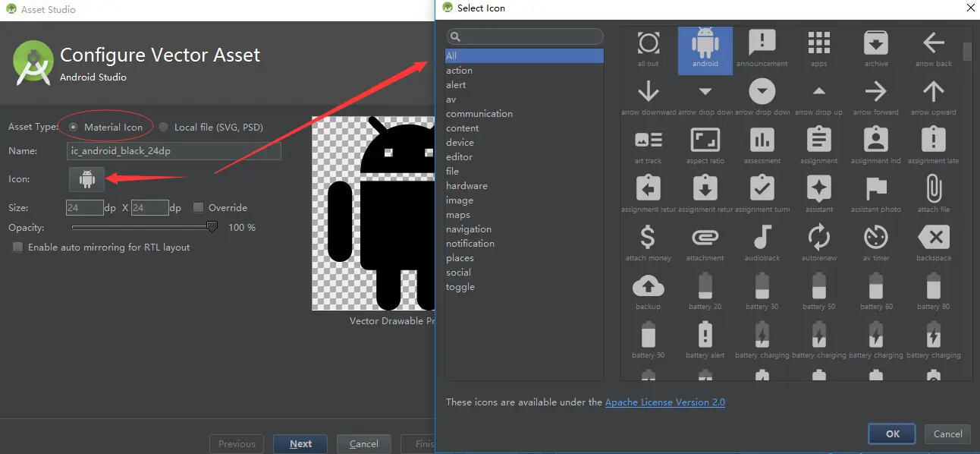Choose the assistant photo flag icon
The width and height of the screenshot is (980, 454).
coord(876,189)
